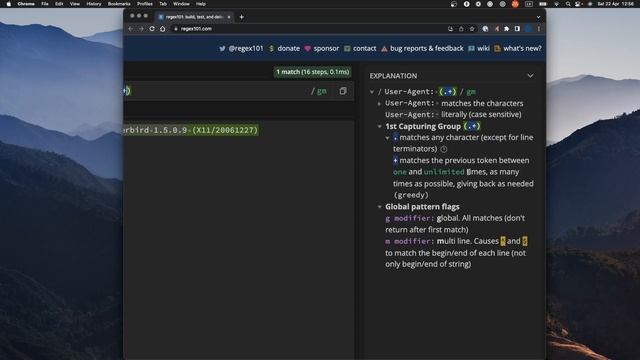The height and width of the screenshot is (360, 640).
Task: Open the sponsor link
Action: 322,48
